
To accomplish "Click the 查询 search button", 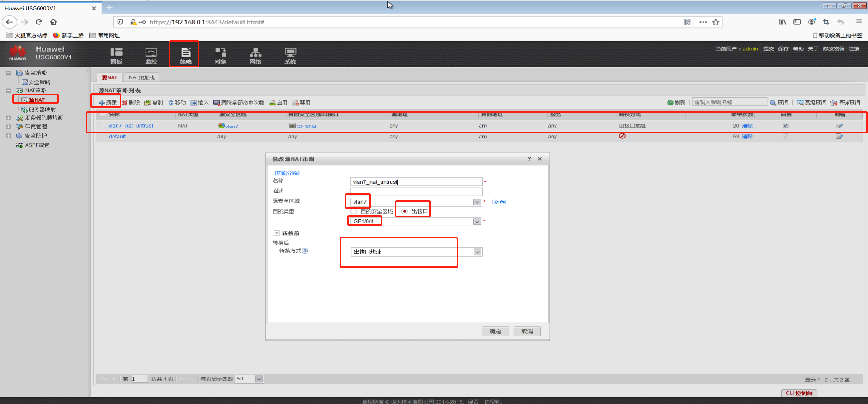I will 779,103.
